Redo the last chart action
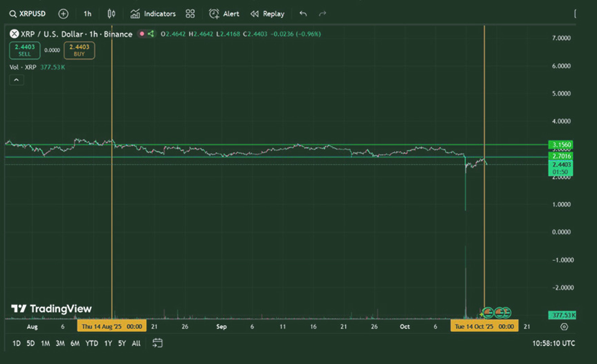Viewport: 597px width, 364px height. pyautogui.click(x=322, y=14)
